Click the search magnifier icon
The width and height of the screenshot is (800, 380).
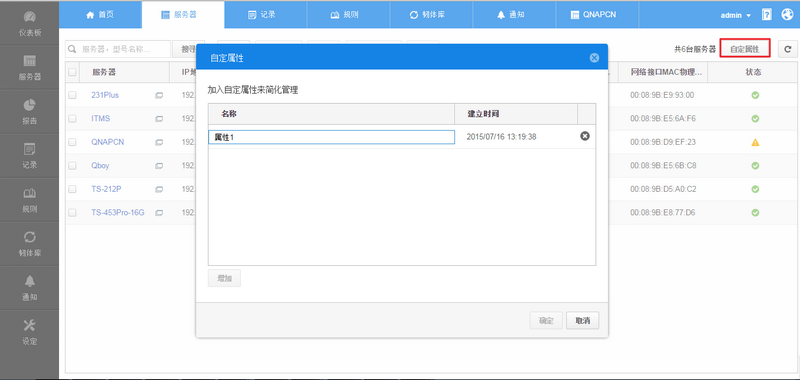pos(72,49)
